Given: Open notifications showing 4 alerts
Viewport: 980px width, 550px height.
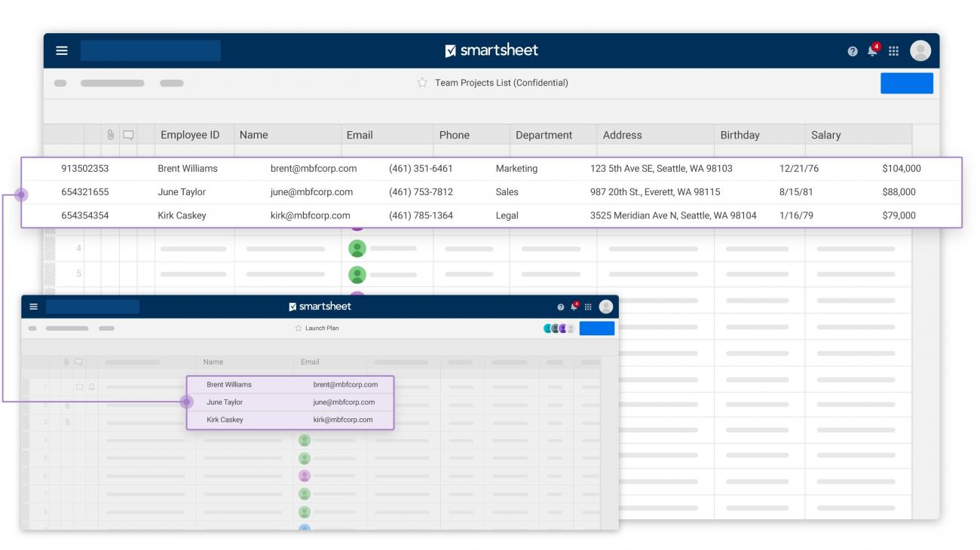Looking at the screenshot, I should point(872,50).
